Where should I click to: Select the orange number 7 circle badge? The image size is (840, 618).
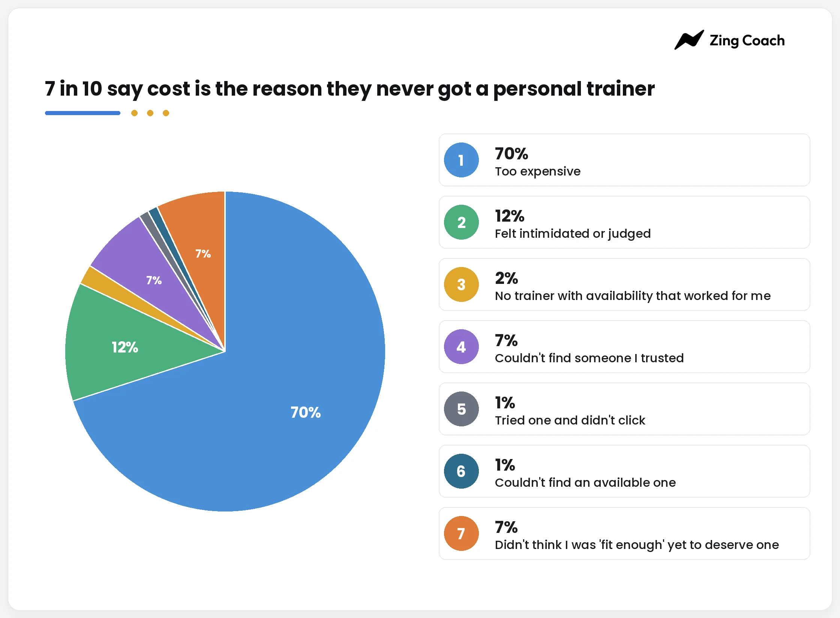tap(461, 534)
